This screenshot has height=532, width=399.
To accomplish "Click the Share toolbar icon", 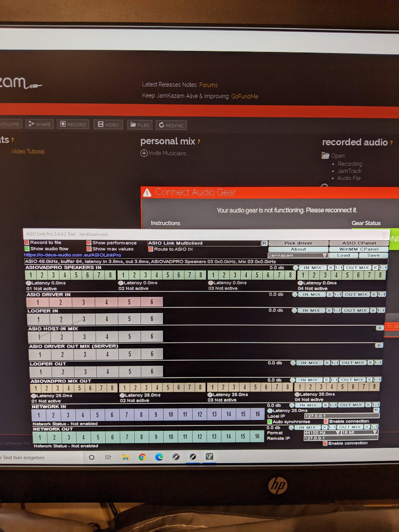I will [x=31, y=124].
